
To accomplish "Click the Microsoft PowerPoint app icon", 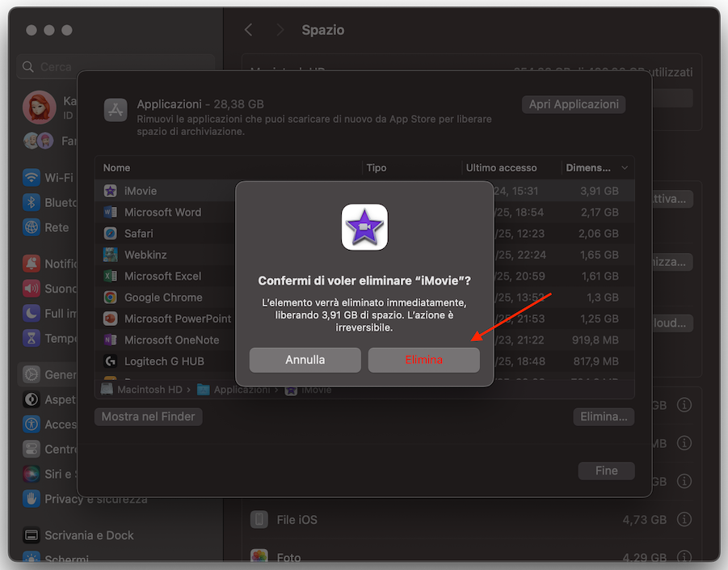I will point(108,319).
